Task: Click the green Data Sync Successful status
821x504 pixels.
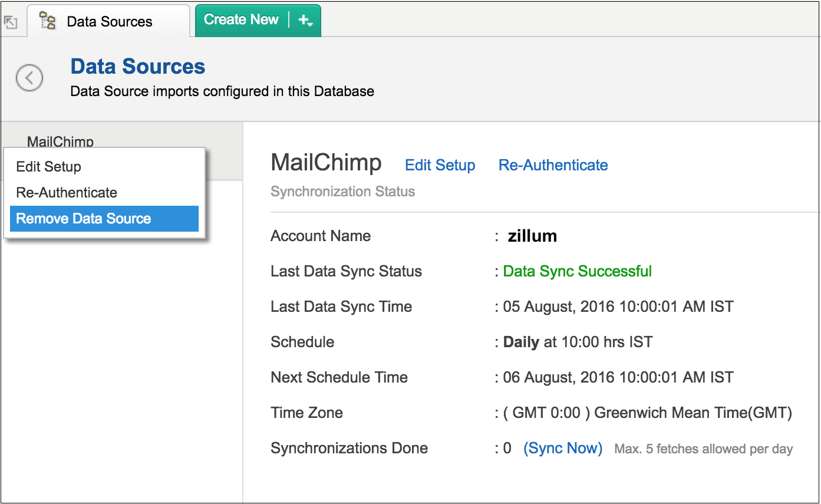Action: tap(577, 272)
